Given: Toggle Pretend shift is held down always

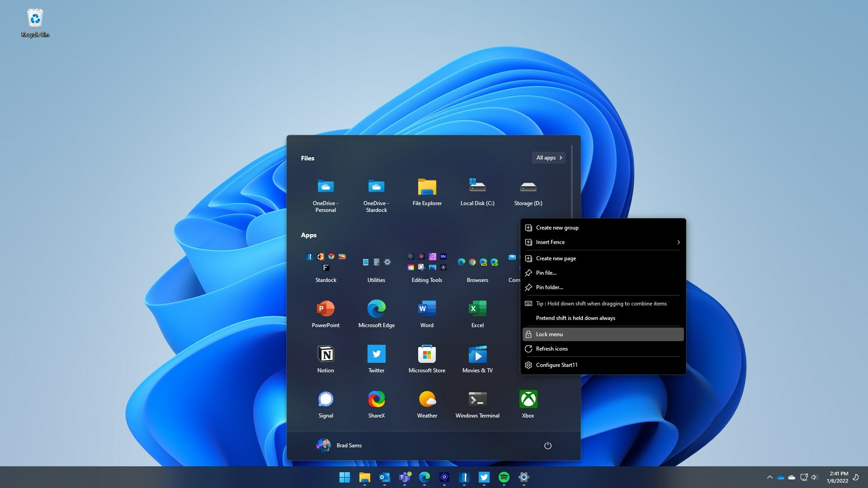Looking at the screenshot, I should (x=575, y=318).
